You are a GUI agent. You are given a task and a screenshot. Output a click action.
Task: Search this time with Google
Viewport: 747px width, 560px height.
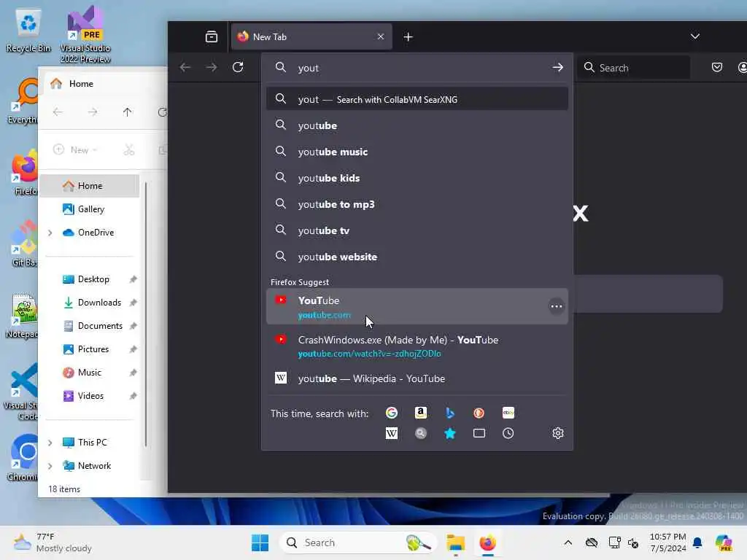click(392, 413)
